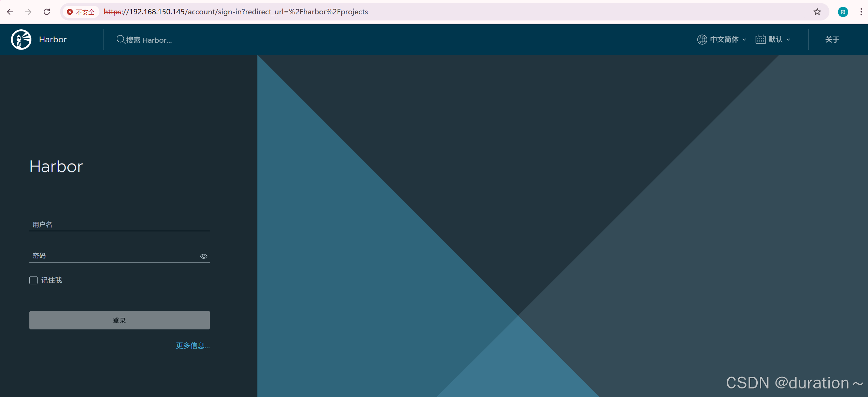Click the Harbor lighthouse logo icon
This screenshot has width=868, height=397.
coord(21,40)
